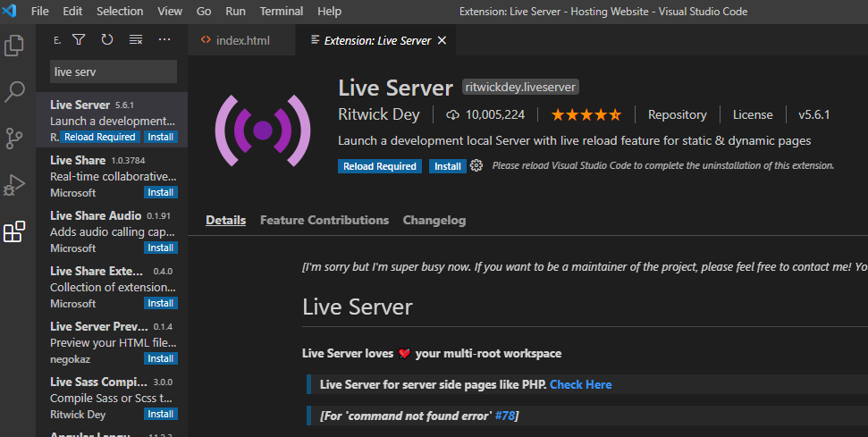Screen dimensions: 868x437
Task: Click the Live Server extension logo
Action: (263, 130)
